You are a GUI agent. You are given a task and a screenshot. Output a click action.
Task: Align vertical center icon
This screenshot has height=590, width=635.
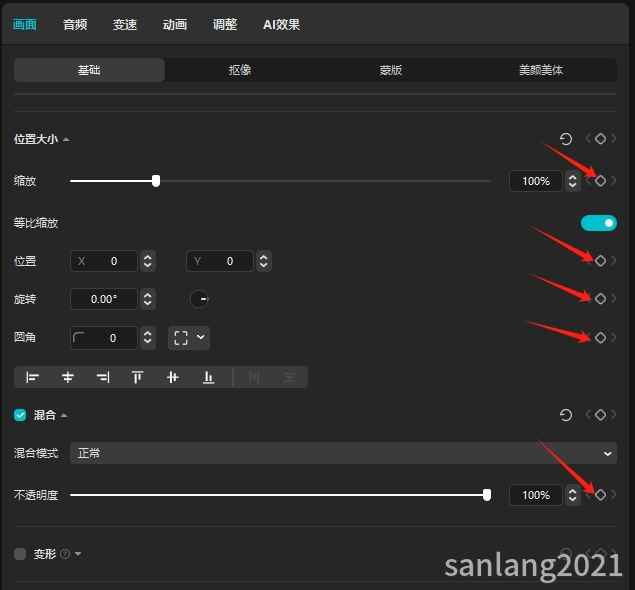(173, 377)
